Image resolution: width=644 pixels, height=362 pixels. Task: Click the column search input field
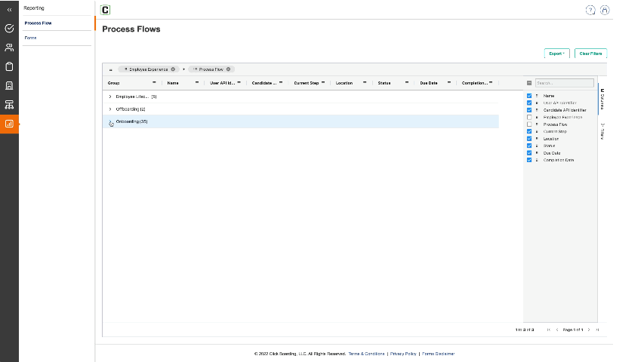pos(564,83)
